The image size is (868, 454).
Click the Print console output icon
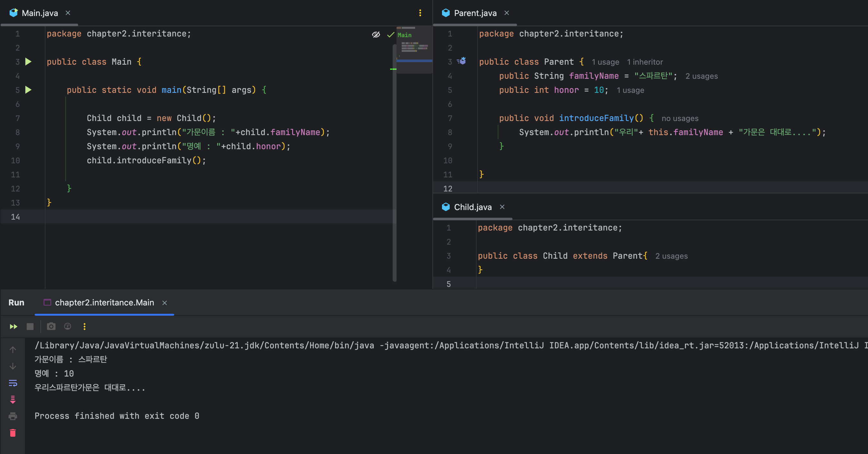click(x=13, y=416)
